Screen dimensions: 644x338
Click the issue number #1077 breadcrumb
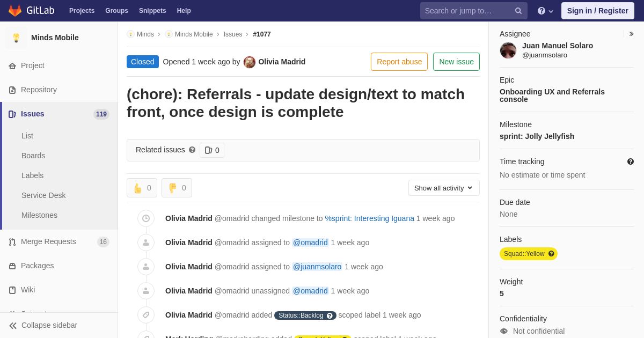pyautogui.click(x=262, y=34)
